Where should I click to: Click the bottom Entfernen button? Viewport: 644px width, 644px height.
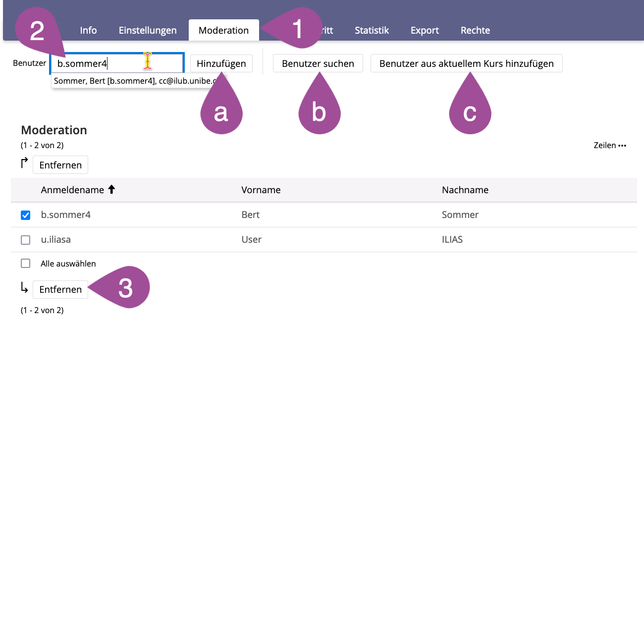(x=60, y=289)
